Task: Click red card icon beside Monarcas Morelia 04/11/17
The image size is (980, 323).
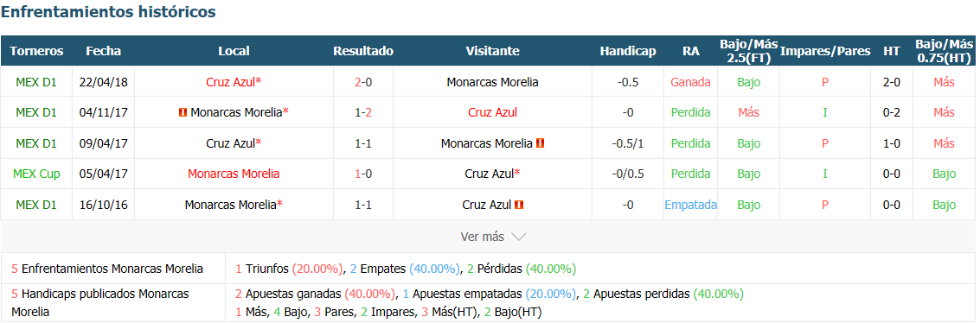Action: point(183,112)
